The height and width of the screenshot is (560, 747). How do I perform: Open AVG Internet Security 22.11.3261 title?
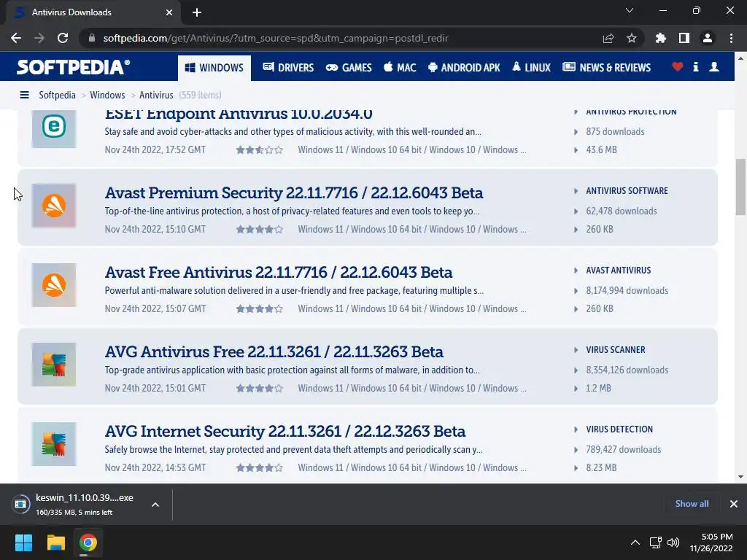tap(285, 432)
